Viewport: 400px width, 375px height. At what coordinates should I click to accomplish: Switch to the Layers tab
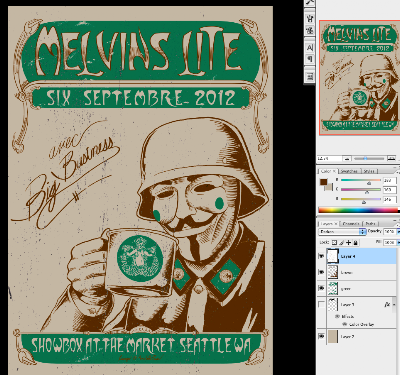[x=329, y=223]
